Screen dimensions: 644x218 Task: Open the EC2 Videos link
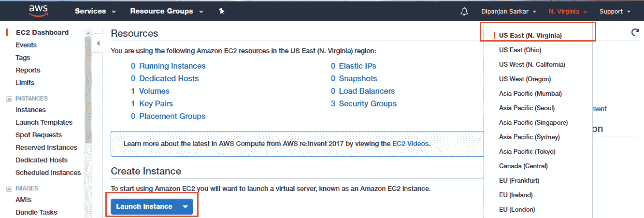point(410,144)
